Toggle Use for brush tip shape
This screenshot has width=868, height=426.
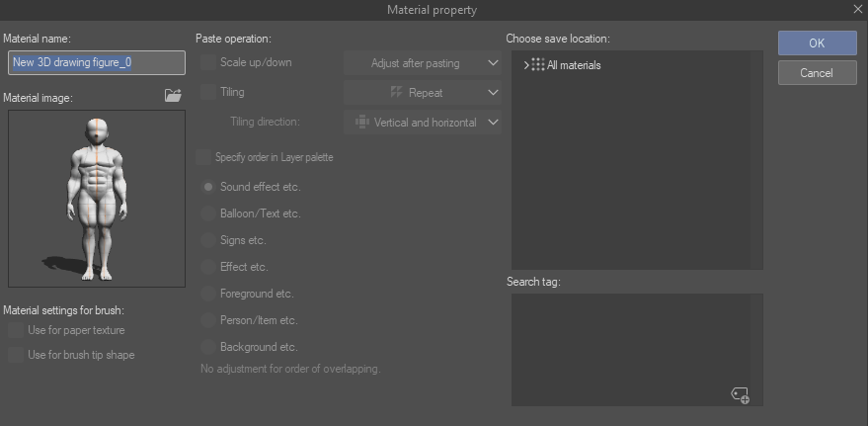click(x=15, y=355)
